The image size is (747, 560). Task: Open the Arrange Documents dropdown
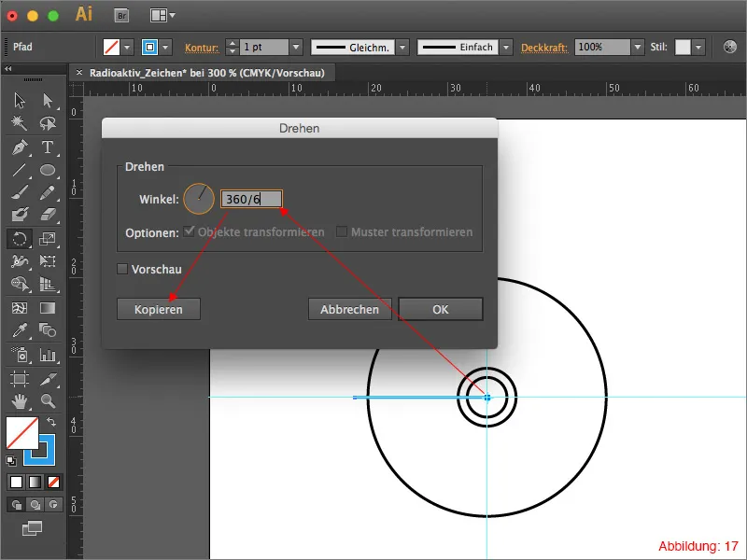pos(162,15)
